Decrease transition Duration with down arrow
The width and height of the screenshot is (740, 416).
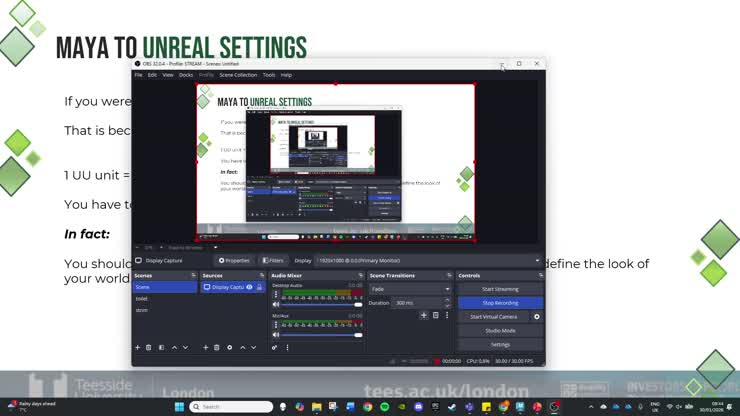coord(447,306)
